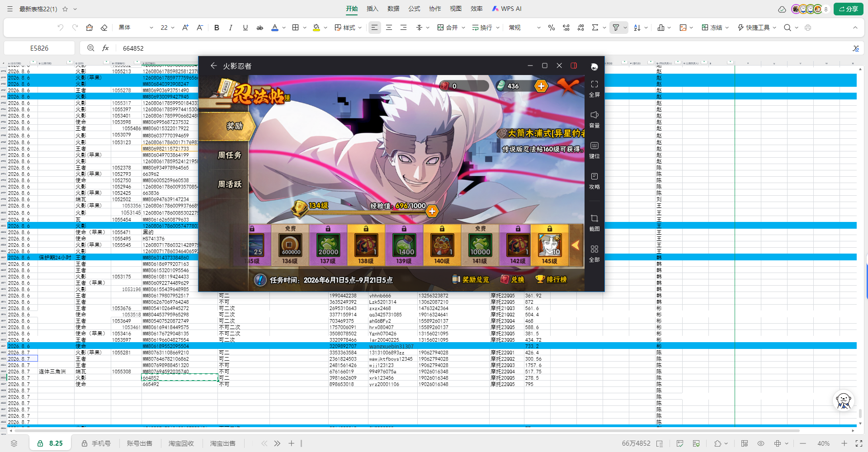Click the 排行榜 ranking button in game

[x=551, y=279]
